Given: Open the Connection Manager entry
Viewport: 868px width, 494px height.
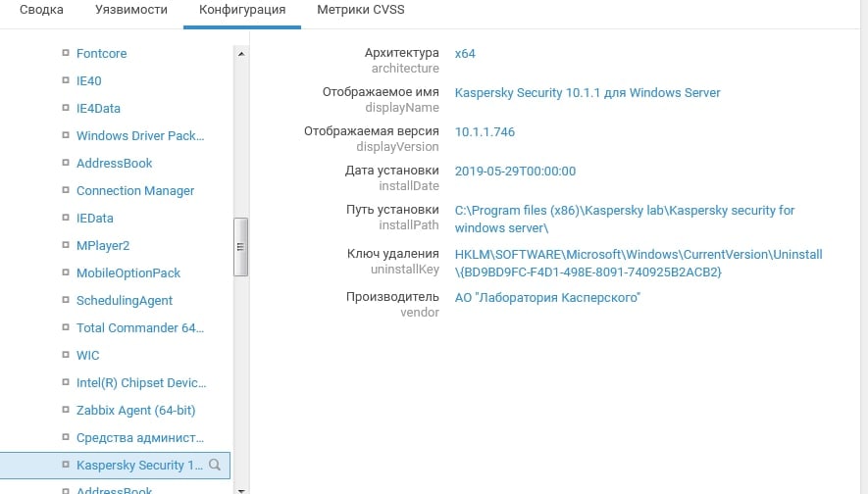Looking at the screenshot, I should (x=135, y=191).
